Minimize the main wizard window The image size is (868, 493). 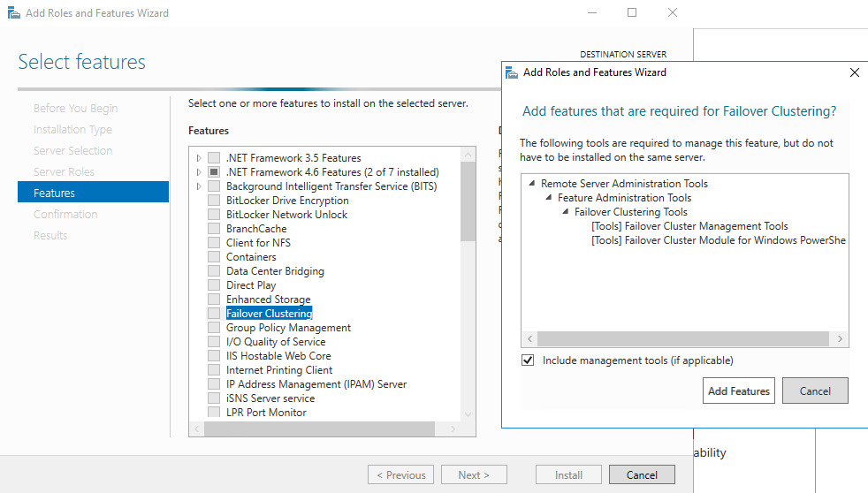[x=591, y=12]
